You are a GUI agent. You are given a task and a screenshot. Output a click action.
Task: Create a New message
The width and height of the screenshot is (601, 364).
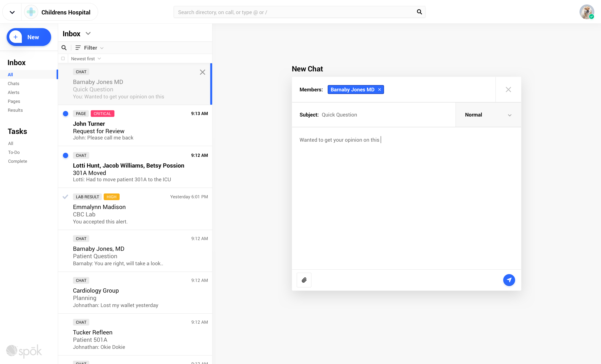29,37
